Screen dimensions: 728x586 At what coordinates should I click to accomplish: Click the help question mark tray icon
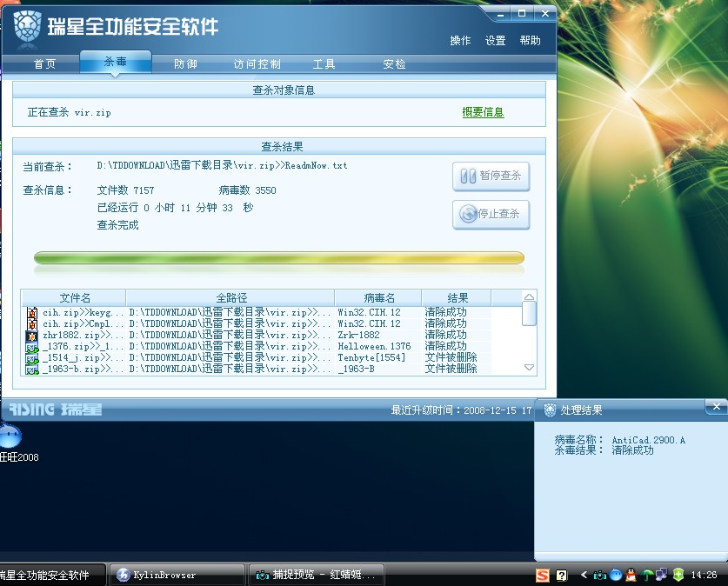pos(561,576)
